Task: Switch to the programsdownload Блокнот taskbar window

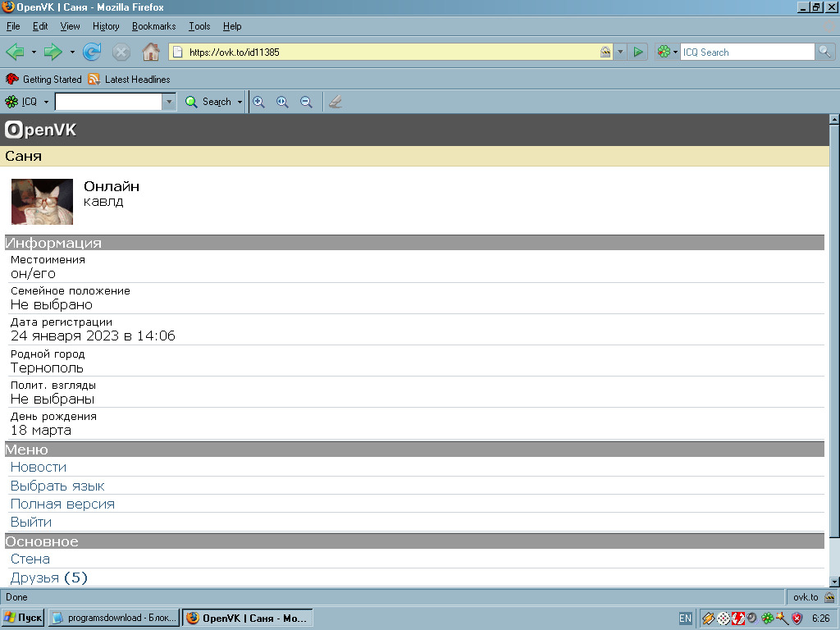Action: pos(113,619)
